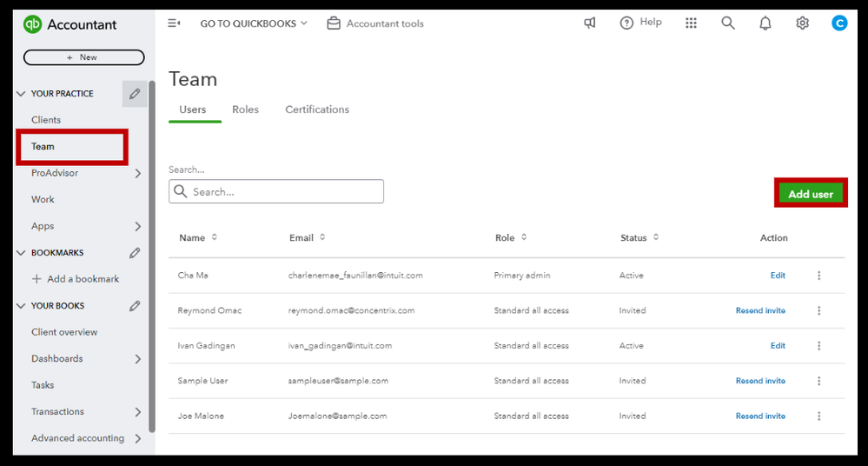Collapse the sidebar with the hamburger menu icon
The height and width of the screenshot is (466, 868).
174,23
